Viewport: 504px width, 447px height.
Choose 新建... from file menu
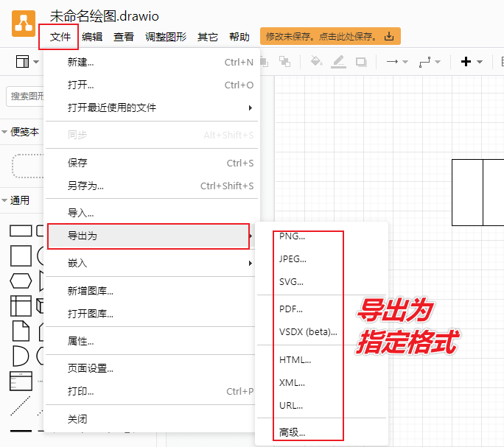pos(152,62)
